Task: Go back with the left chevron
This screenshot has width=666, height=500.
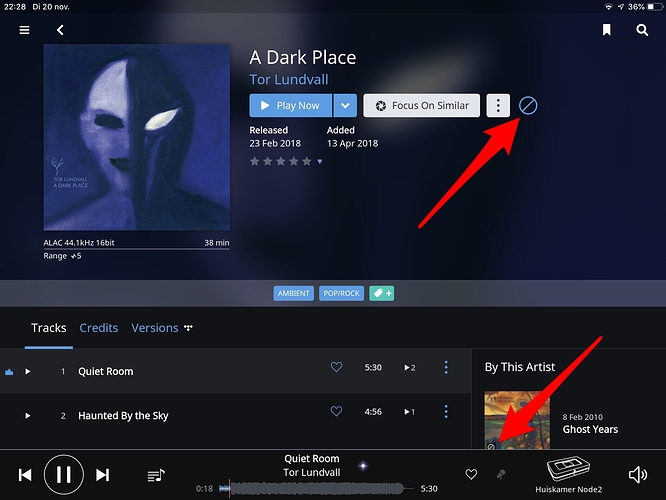Action: 60,30
